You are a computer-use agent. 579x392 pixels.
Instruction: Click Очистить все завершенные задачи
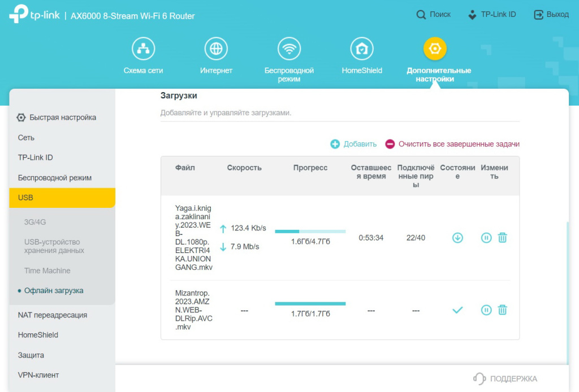pyautogui.click(x=459, y=144)
